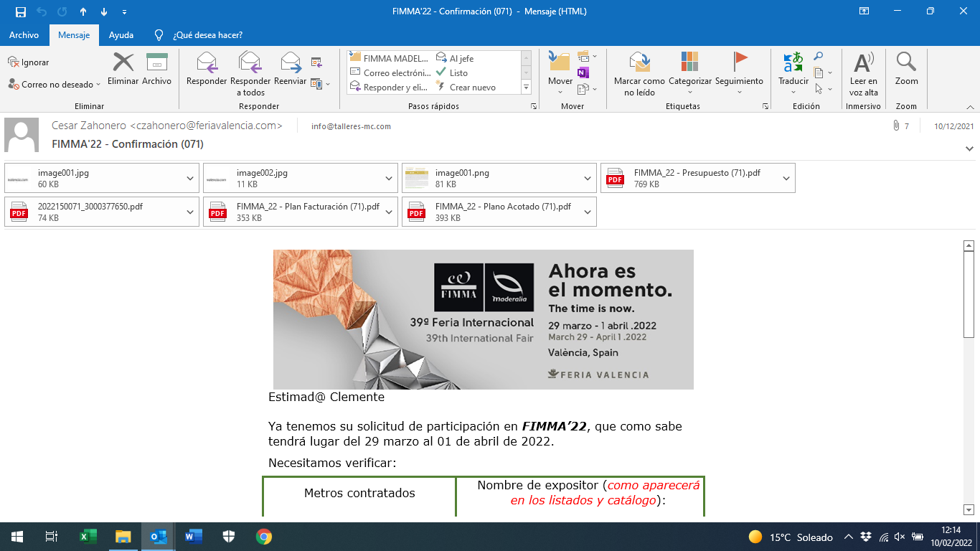Open dropdown arrow for image001.jpg attachment
This screenshot has height=551, width=980.
click(x=190, y=178)
